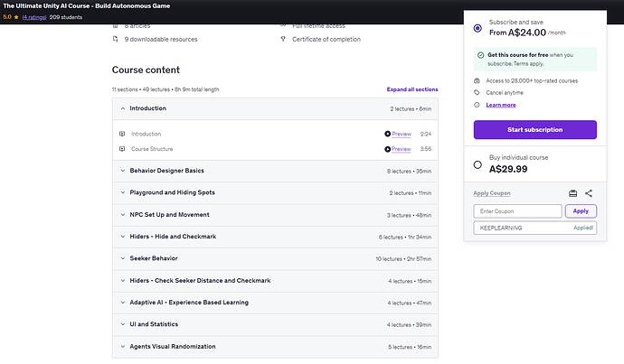This screenshot has height=364, width=624.
Task: Expand Hiders - Hide and Checkmark section
Action: [x=276, y=237]
